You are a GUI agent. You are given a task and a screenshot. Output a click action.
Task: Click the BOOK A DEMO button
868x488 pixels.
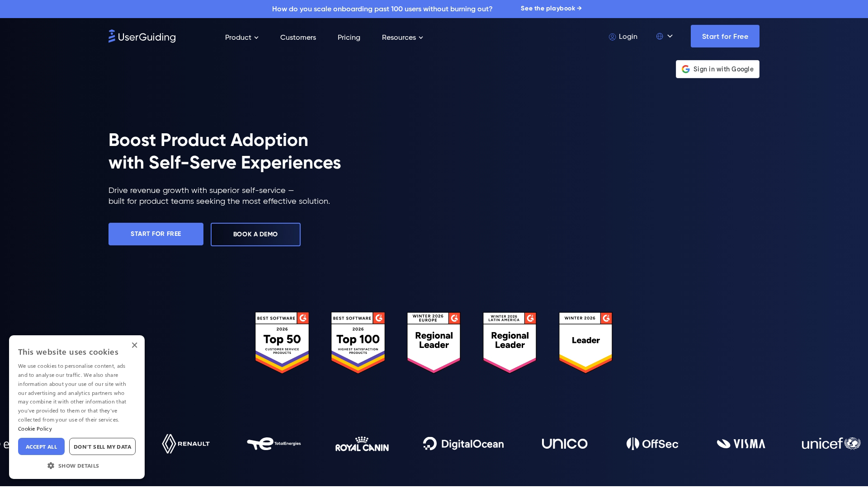coord(255,235)
